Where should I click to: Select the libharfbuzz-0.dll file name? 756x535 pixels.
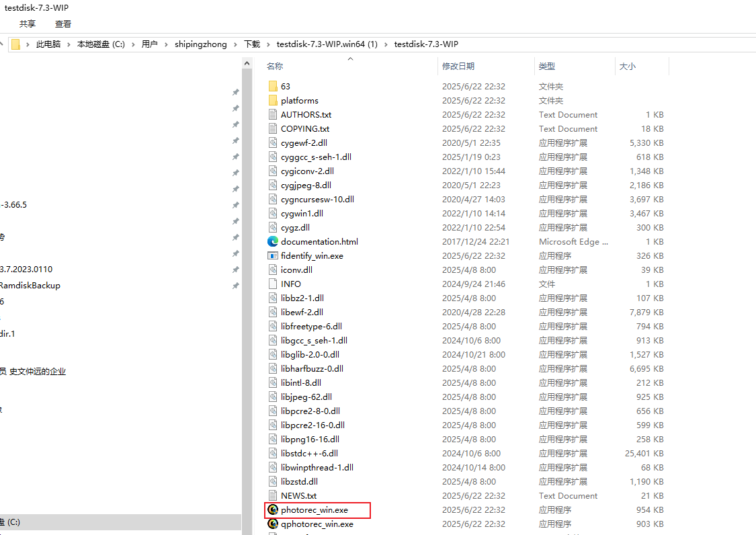[x=312, y=368]
